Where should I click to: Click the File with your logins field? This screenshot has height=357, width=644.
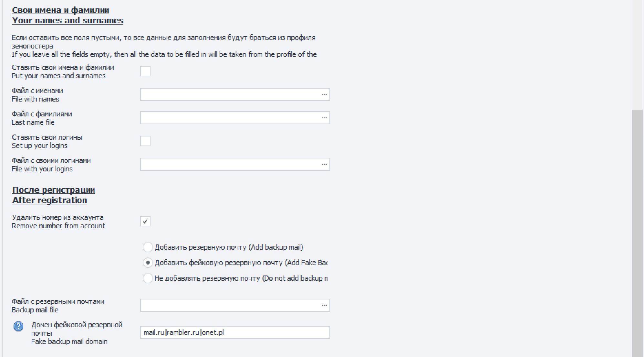click(x=229, y=165)
